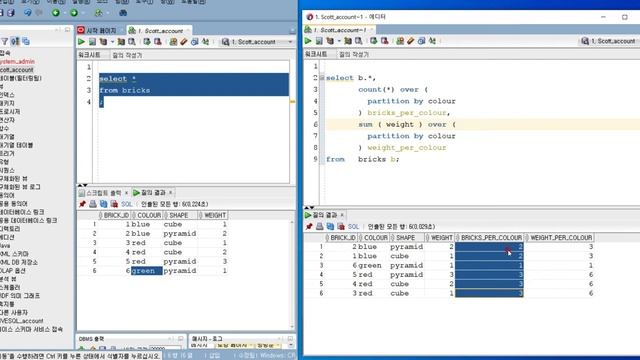This screenshot has height=360, width=640.
Task: Click SQL Tuning Advisor icon in left toolbar
Action: pyautogui.click(x=132, y=42)
